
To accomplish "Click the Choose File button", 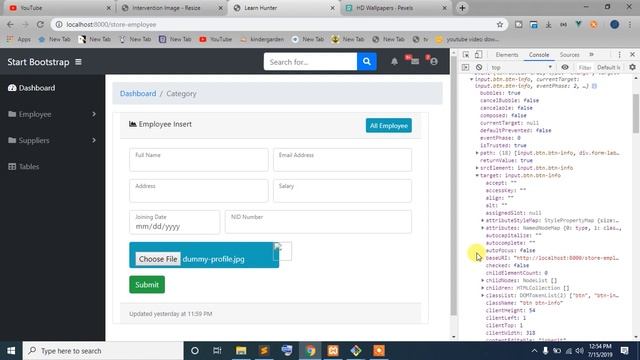I will (x=158, y=259).
